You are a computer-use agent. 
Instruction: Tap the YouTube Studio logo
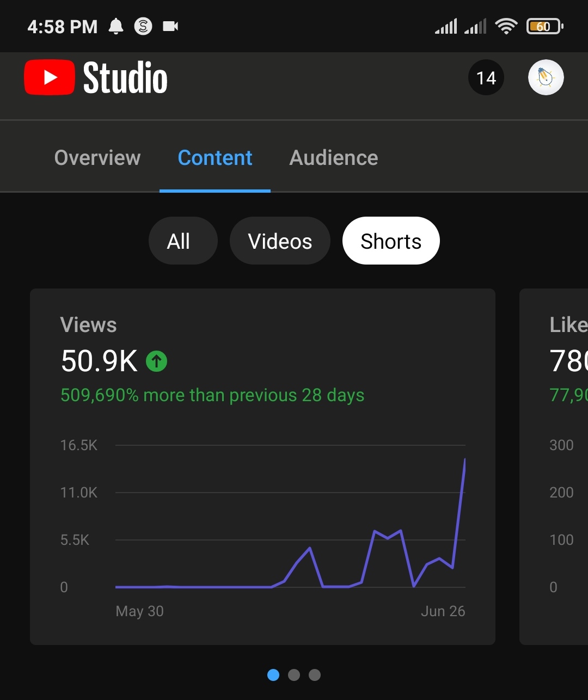(x=96, y=78)
